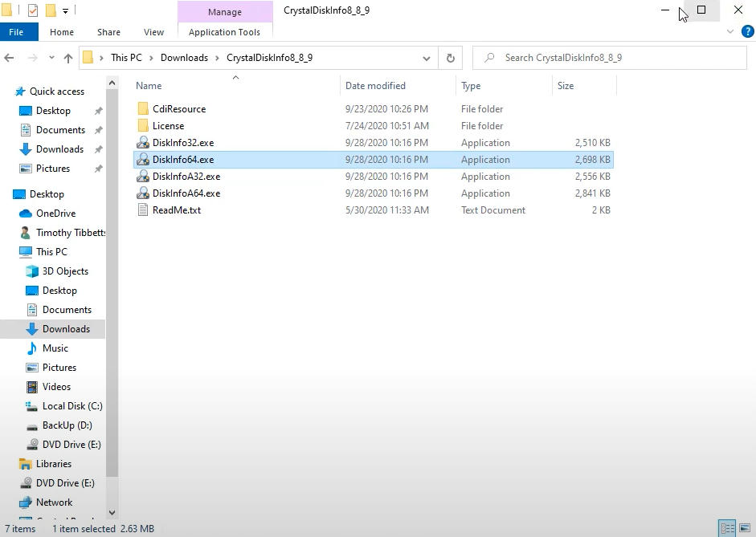Image resolution: width=756 pixels, height=537 pixels.
Task: Expand the ribbon chevron
Action: point(730,32)
